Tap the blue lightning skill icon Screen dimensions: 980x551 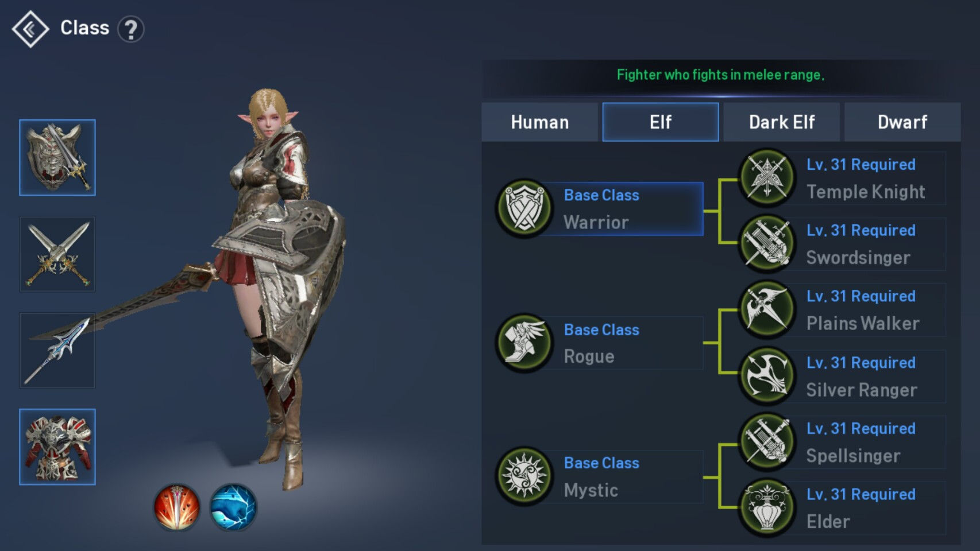click(x=233, y=507)
